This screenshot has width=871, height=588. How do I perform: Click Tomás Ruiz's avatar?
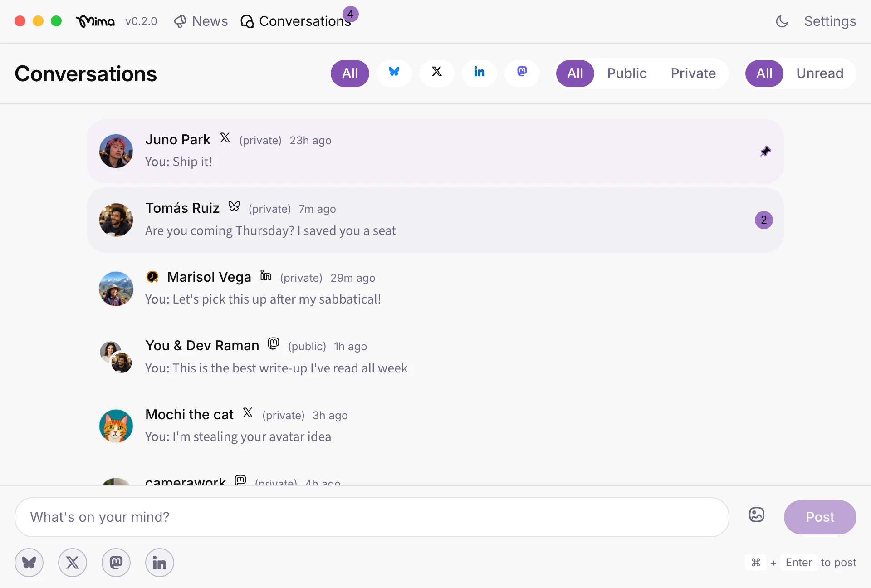tap(116, 220)
